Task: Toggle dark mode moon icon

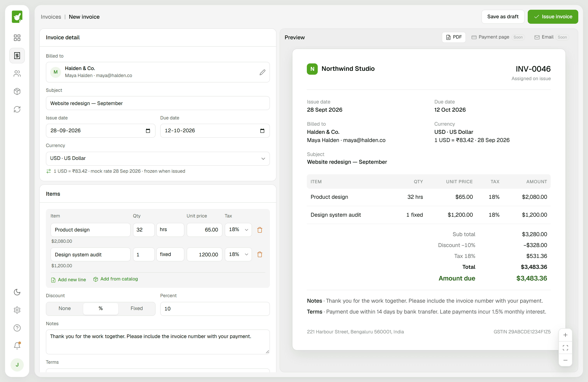Action: point(17,292)
